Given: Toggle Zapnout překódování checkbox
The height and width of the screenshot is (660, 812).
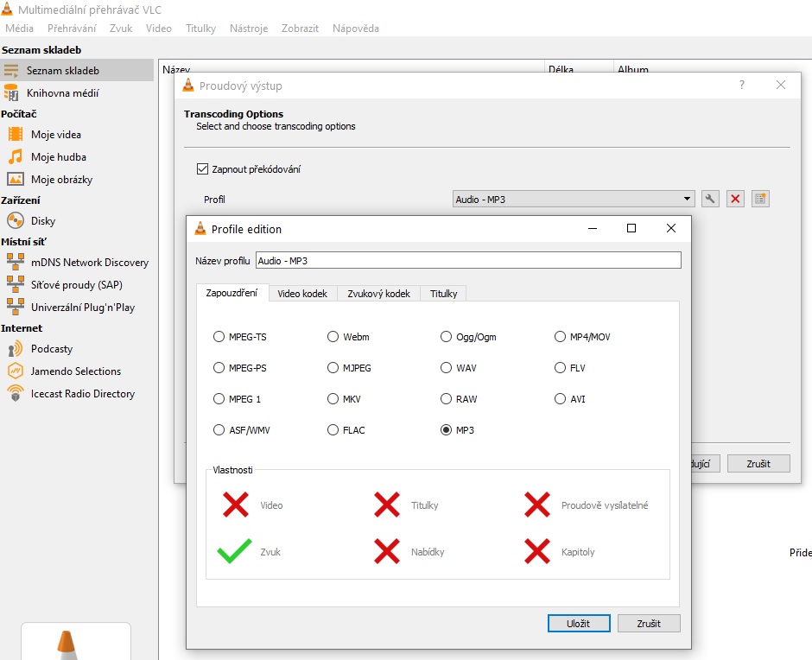Looking at the screenshot, I should point(202,168).
